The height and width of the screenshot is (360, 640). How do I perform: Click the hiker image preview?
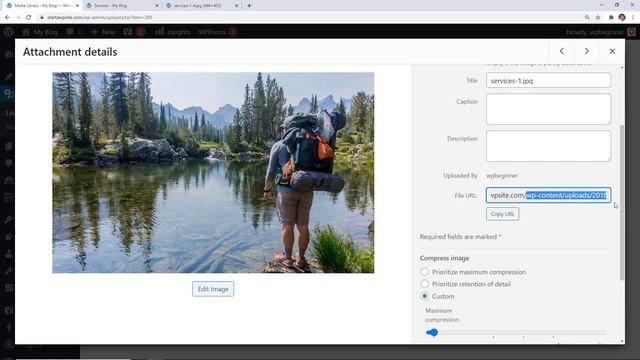[x=213, y=173]
